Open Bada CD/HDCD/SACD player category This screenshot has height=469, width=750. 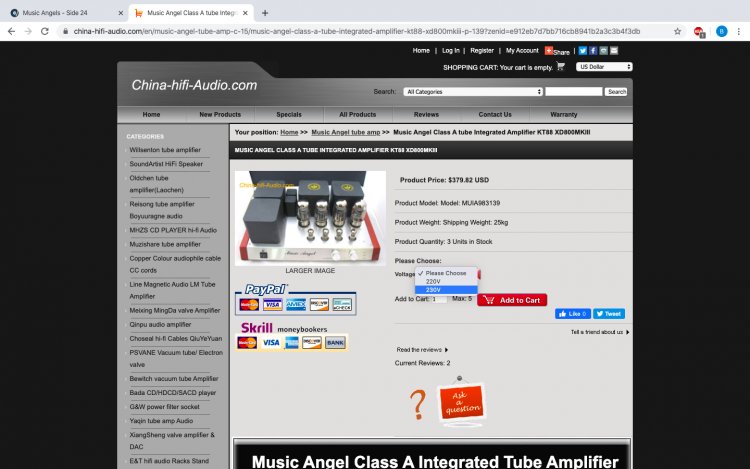[173, 393]
